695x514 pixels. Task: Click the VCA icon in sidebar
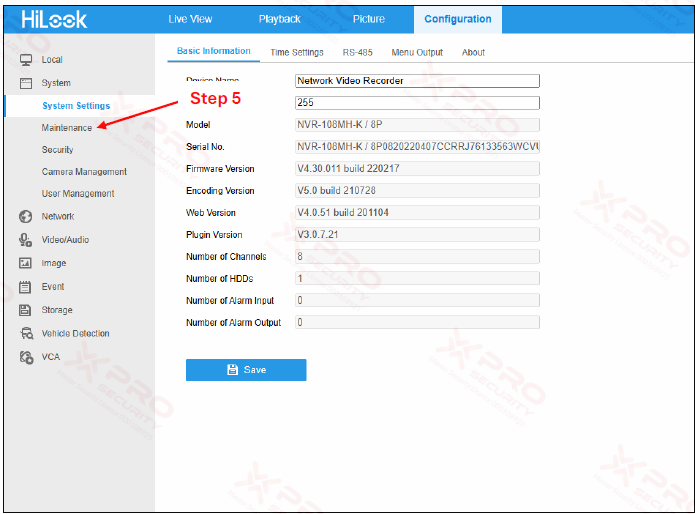(x=26, y=357)
